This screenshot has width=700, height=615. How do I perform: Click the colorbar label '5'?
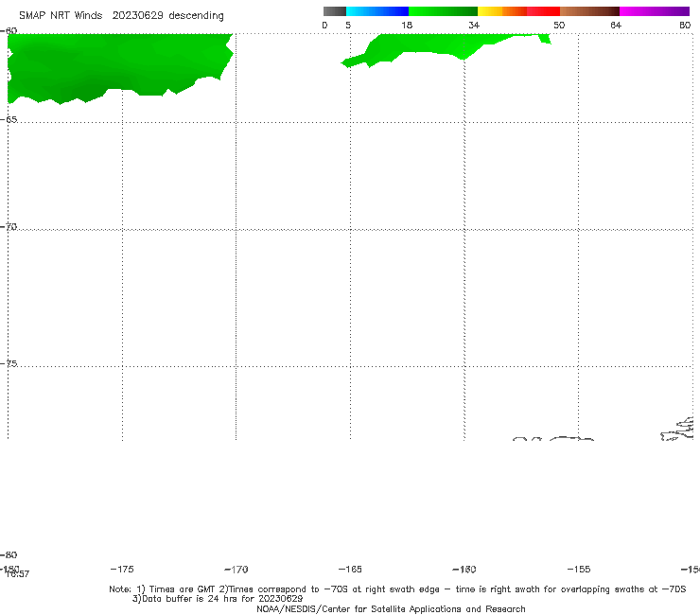[x=348, y=26]
